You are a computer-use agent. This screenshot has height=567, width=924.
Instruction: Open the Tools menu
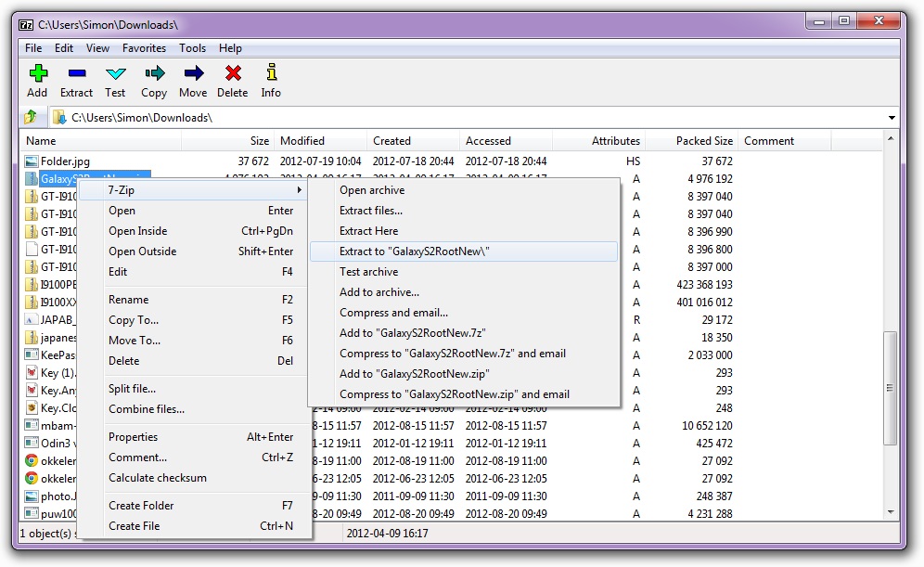tap(192, 47)
